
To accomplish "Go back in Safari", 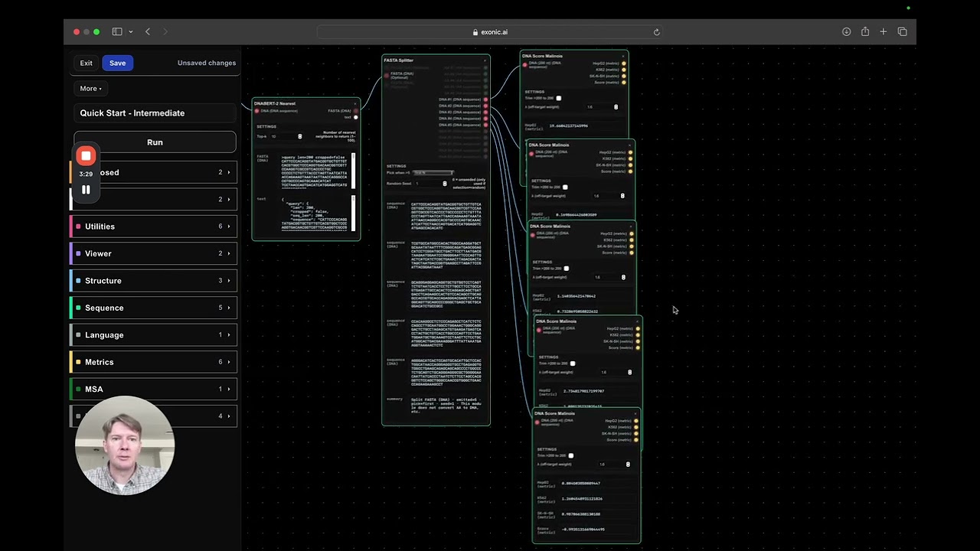I will pos(148,32).
